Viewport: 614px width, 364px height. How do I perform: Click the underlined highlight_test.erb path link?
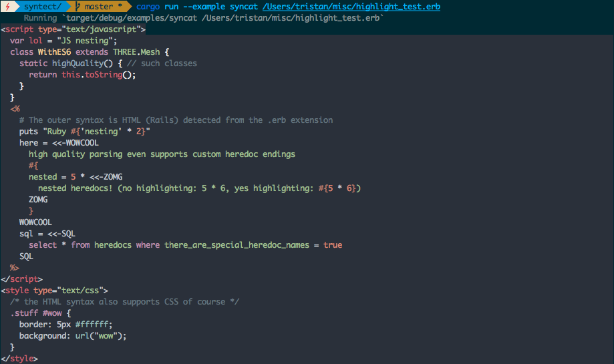pos(351,7)
